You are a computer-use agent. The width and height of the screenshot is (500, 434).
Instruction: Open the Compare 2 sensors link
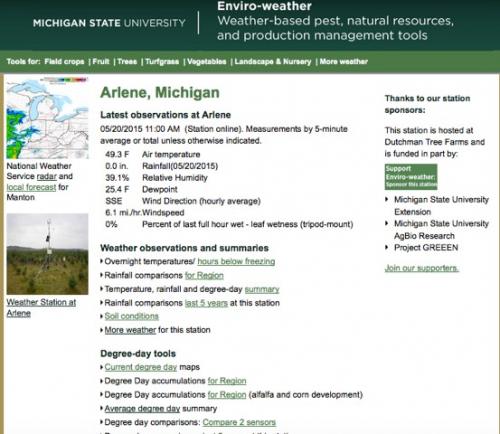coord(239,422)
